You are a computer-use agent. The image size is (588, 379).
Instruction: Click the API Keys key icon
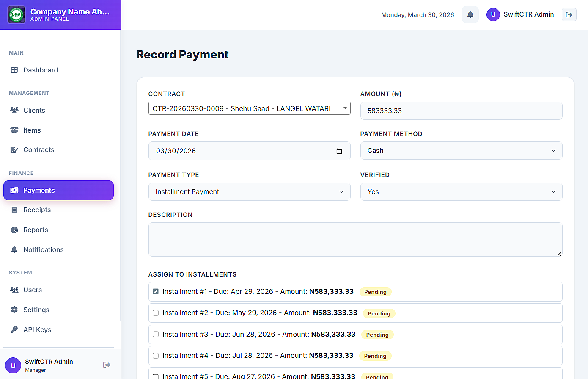tap(14, 329)
